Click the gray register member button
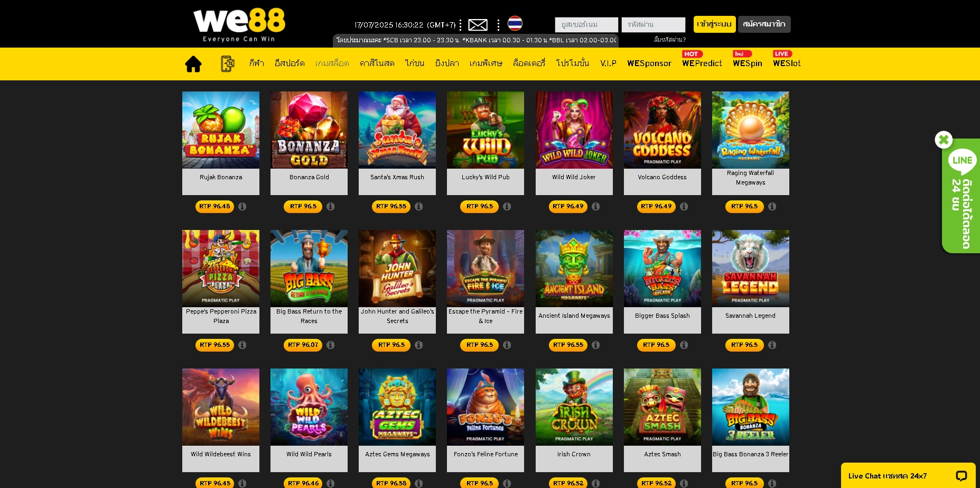Image resolution: width=980 pixels, height=488 pixels. [764, 24]
